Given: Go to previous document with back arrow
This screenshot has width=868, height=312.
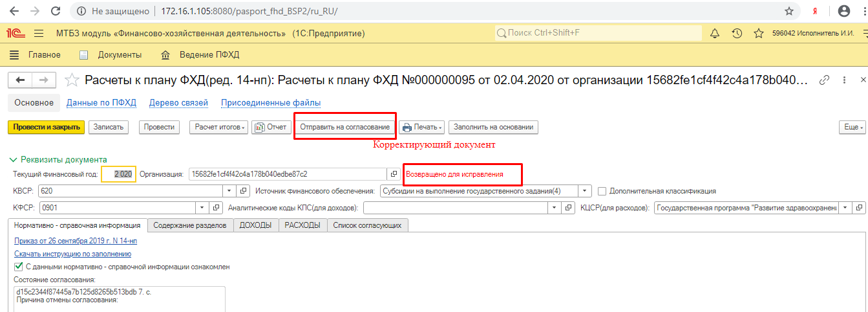Looking at the screenshot, I should tap(20, 80).
